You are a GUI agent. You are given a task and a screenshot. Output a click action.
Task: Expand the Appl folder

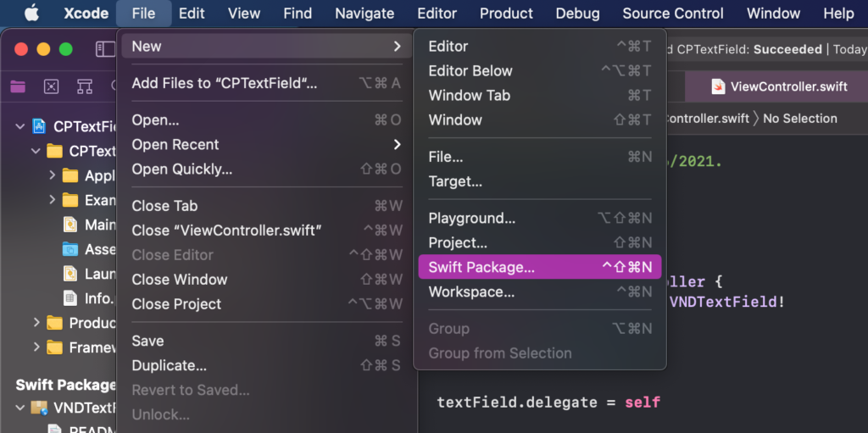(x=52, y=175)
